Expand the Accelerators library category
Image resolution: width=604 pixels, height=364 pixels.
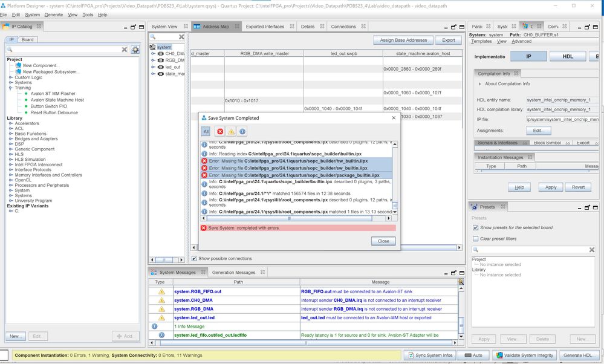click(x=11, y=123)
